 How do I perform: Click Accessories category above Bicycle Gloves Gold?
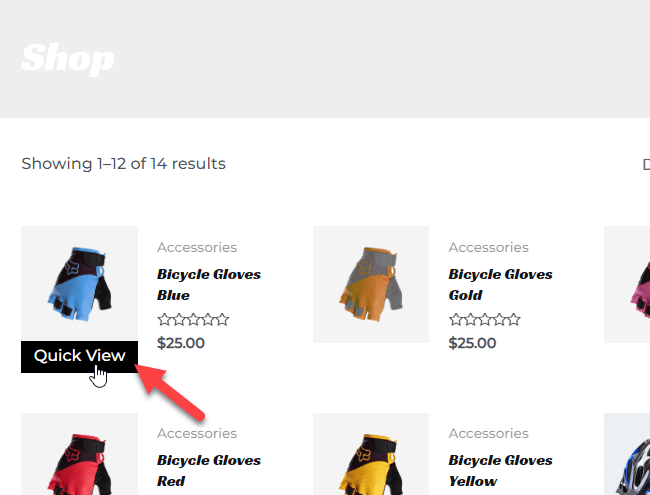point(488,248)
